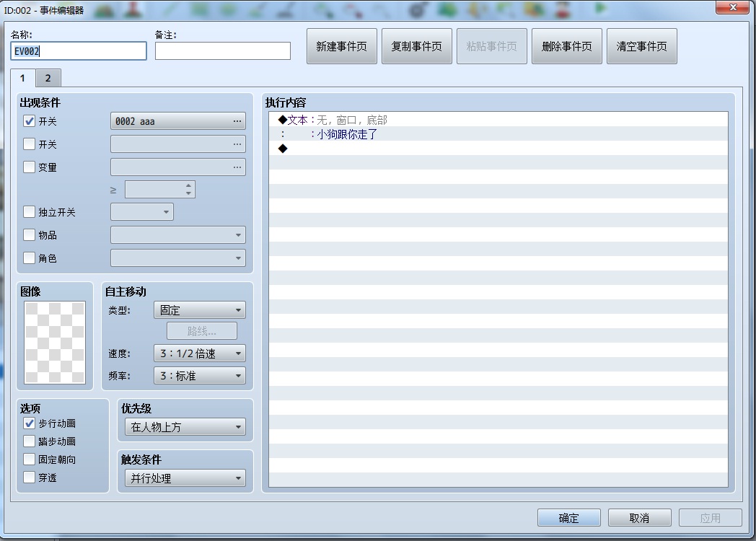The height and width of the screenshot is (541, 756).
Task: Click the variable value spinner arrows
Action: (x=188, y=189)
